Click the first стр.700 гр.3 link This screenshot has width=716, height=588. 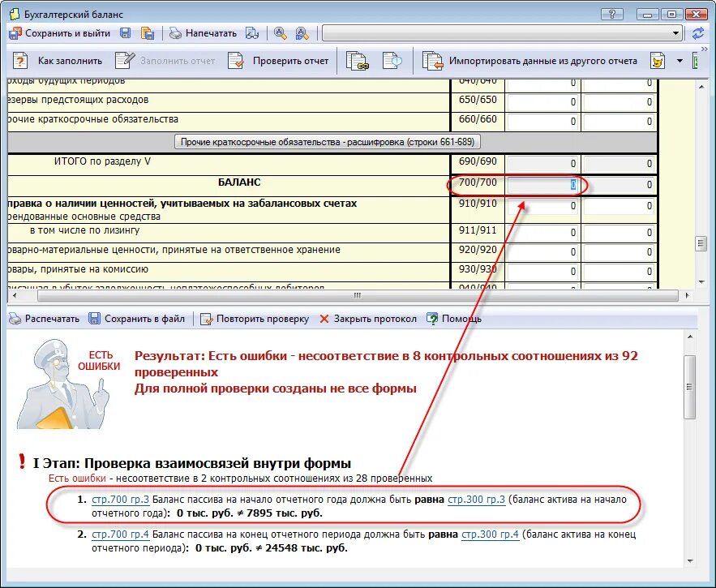[120, 500]
